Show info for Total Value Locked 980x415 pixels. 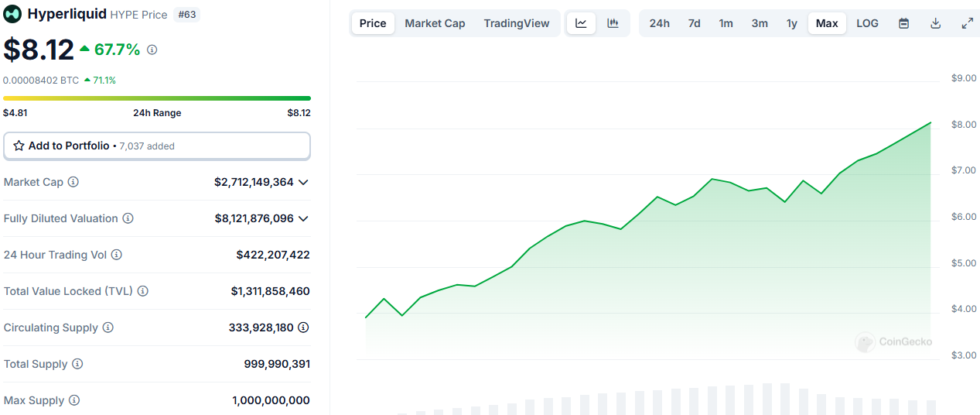tap(143, 291)
